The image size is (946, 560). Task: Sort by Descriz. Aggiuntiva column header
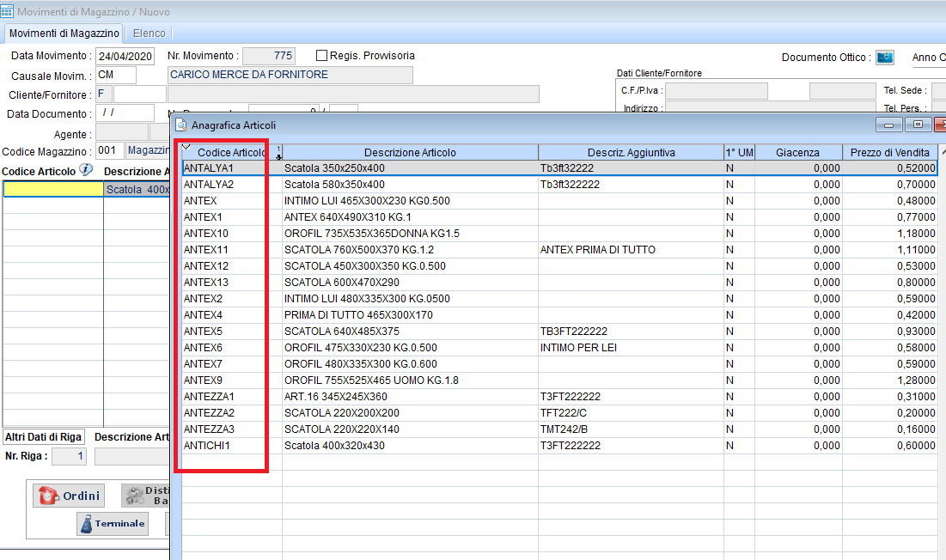[631, 153]
